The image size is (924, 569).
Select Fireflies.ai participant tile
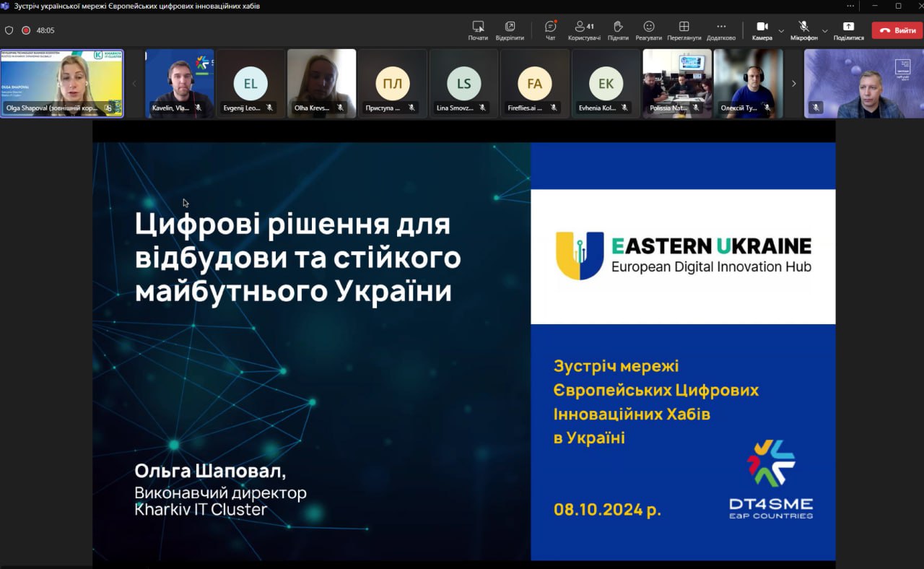pos(534,84)
